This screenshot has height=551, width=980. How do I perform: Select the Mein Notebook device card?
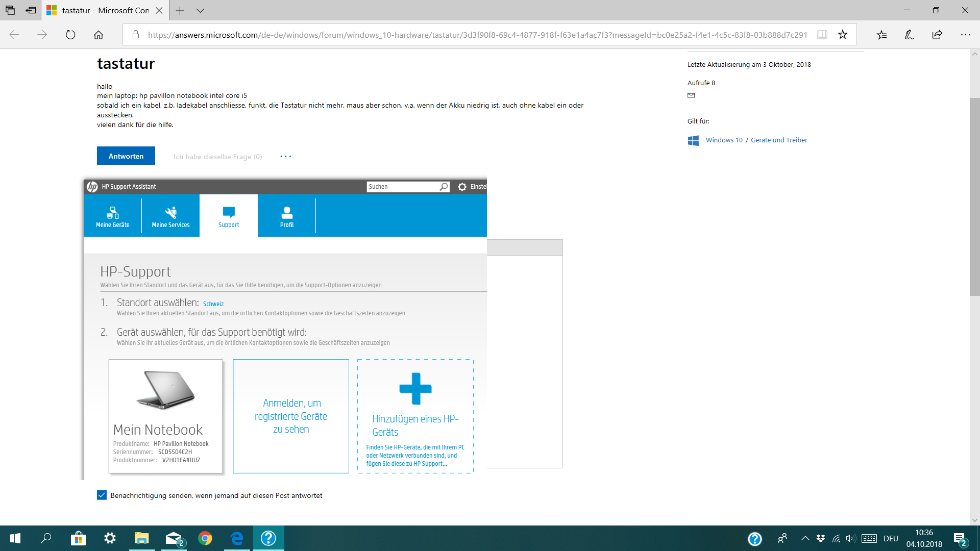tap(165, 416)
